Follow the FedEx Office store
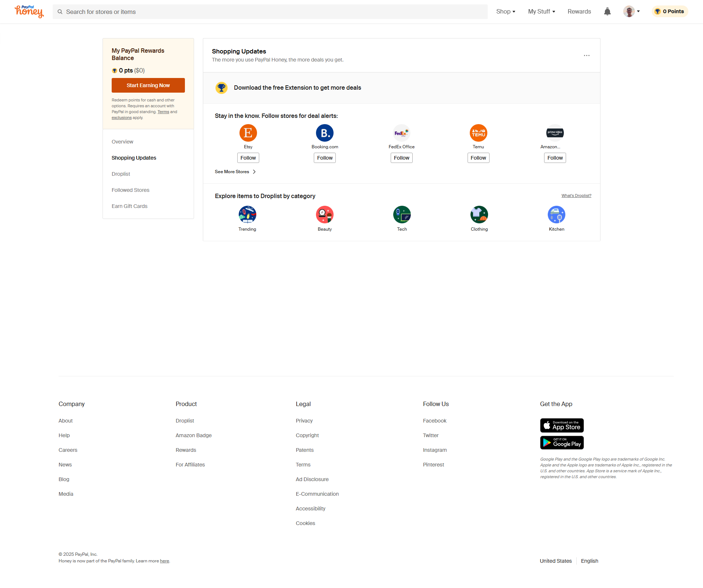The width and height of the screenshot is (703, 588). tap(401, 158)
